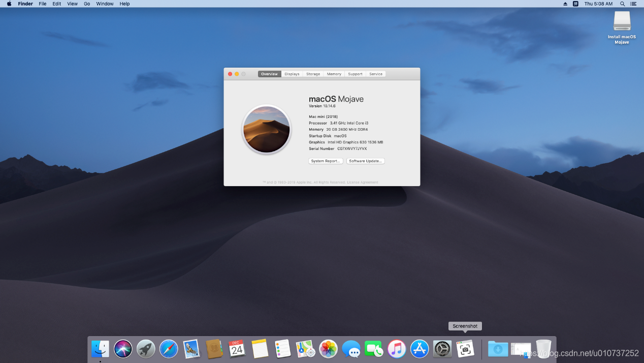Switch to the Support tab

click(x=356, y=74)
